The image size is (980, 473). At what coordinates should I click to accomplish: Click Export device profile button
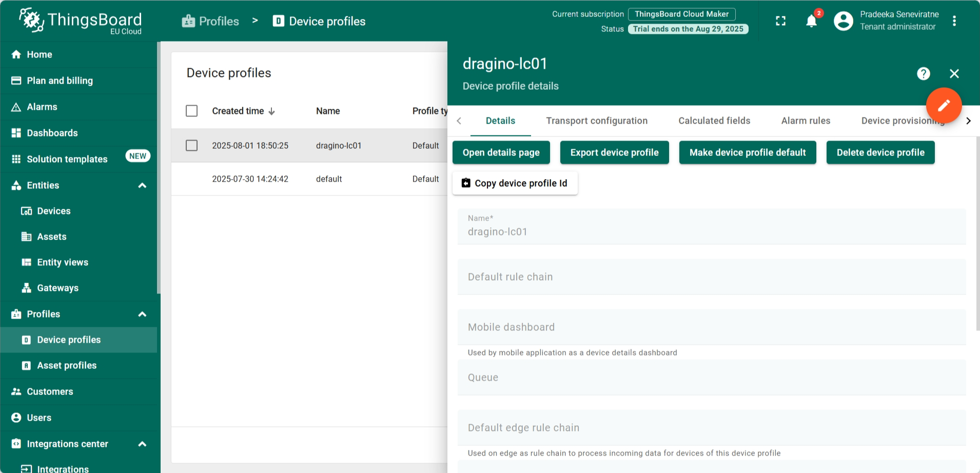coord(615,152)
